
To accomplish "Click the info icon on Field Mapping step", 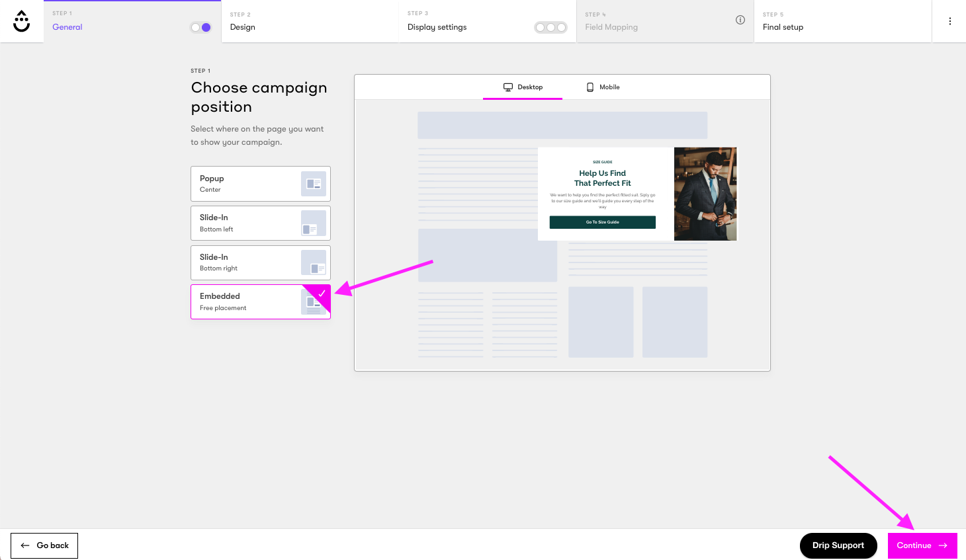I will (x=740, y=20).
